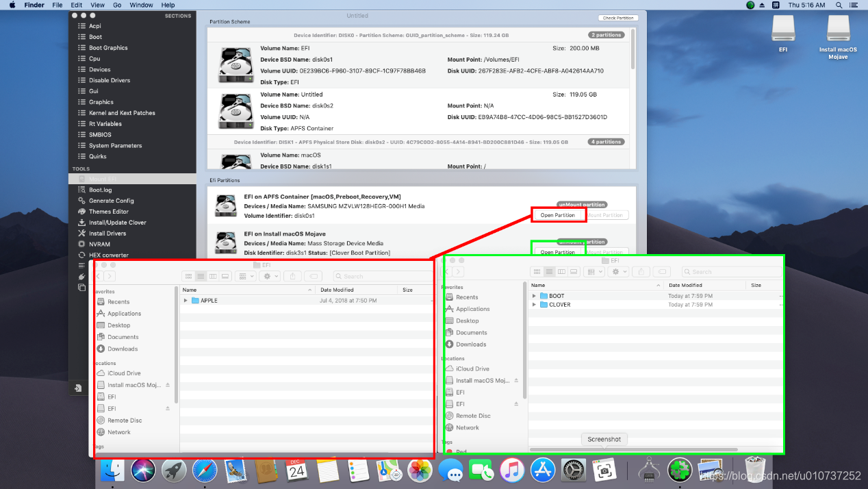Sort right EFI window by Date Modified
The width and height of the screenshot is (868, 489).
pos(685,285)
